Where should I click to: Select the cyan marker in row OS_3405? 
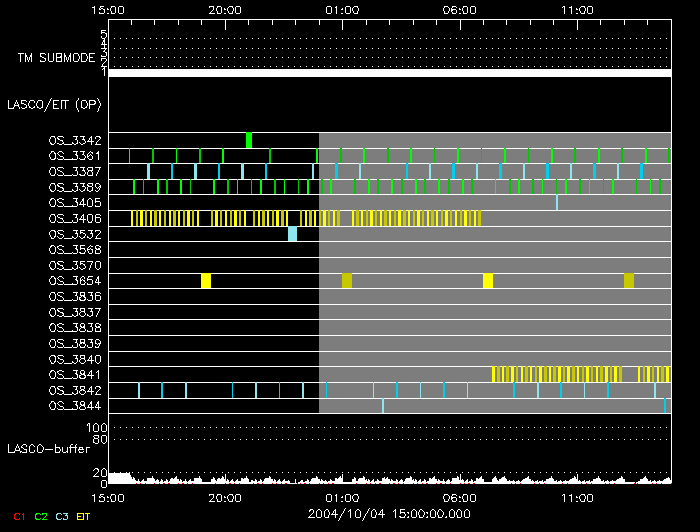point(557,203)
